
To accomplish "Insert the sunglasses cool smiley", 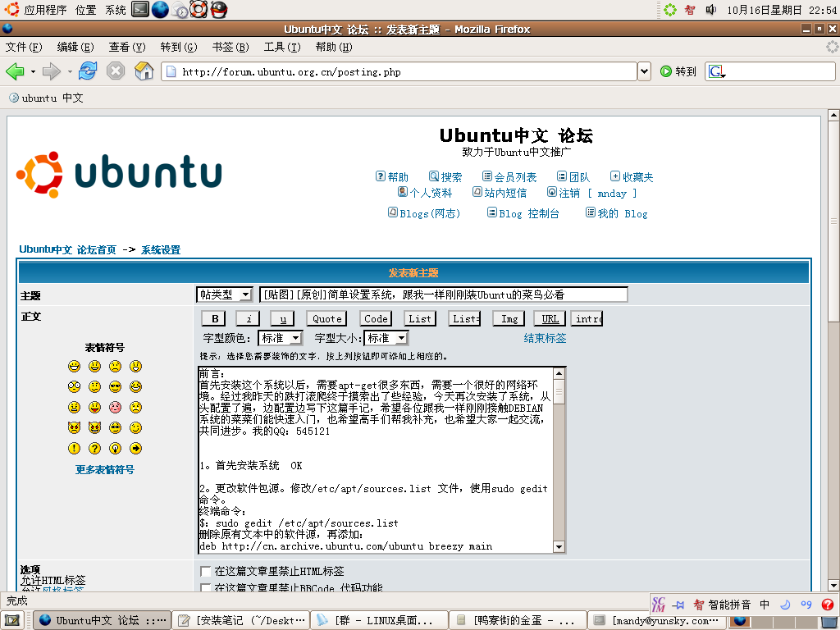I will 115,387.
